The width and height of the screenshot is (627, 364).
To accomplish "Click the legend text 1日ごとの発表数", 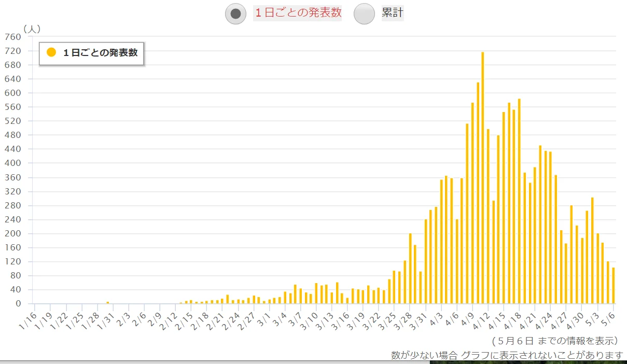I will (x=101, y=52).
